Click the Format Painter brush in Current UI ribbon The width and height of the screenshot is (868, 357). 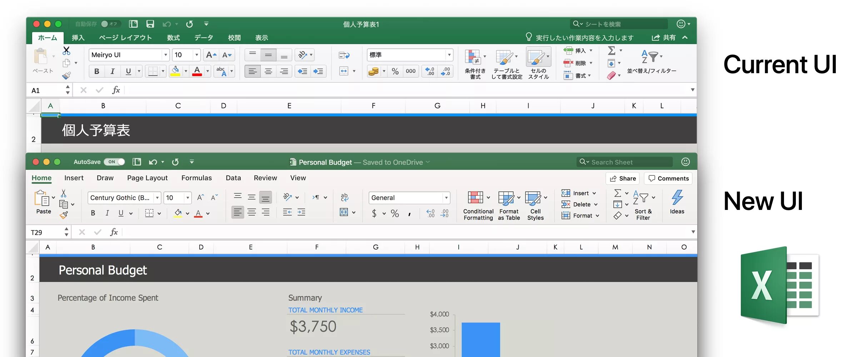pos(66,75)
